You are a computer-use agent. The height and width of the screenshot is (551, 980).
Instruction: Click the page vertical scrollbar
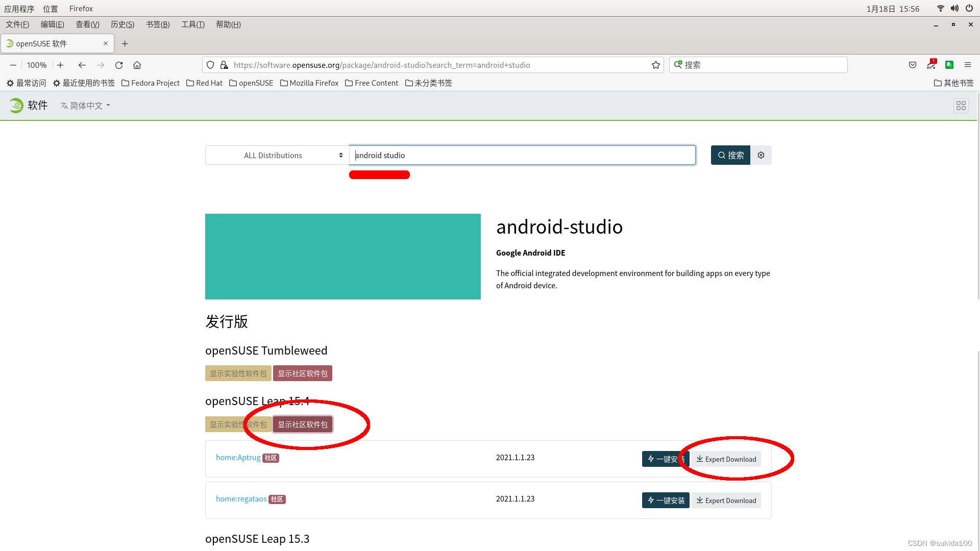tap(978, 196)
